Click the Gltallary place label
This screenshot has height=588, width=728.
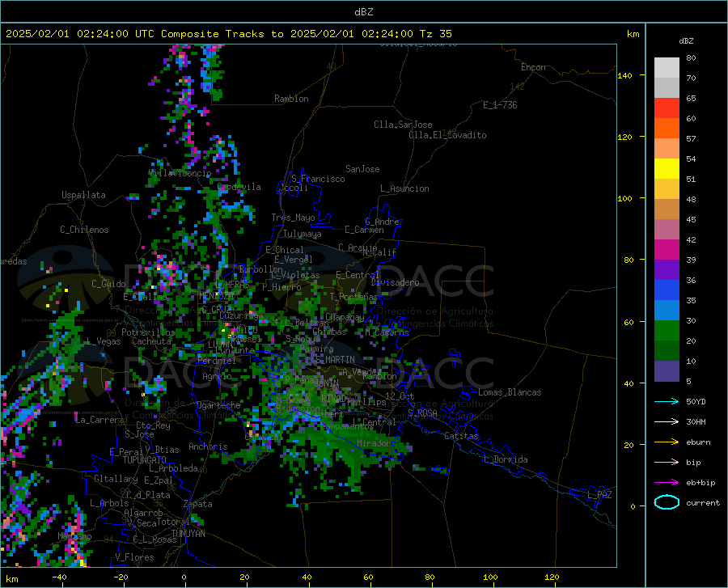point(116,479)
